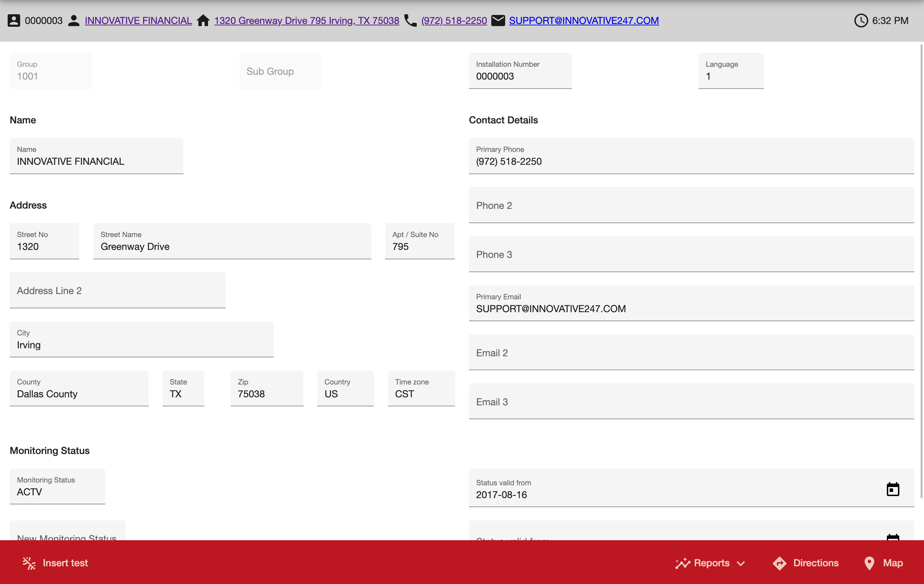Open calendar picker for Status valid from 2017-08-16

tap(893, 489)
